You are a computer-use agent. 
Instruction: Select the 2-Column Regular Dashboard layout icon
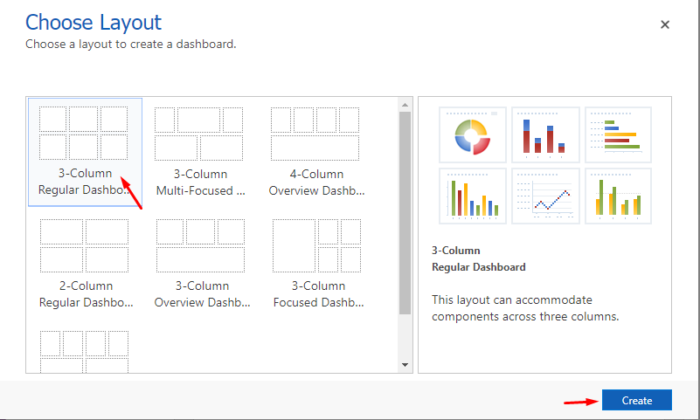(x=84, y=245)
